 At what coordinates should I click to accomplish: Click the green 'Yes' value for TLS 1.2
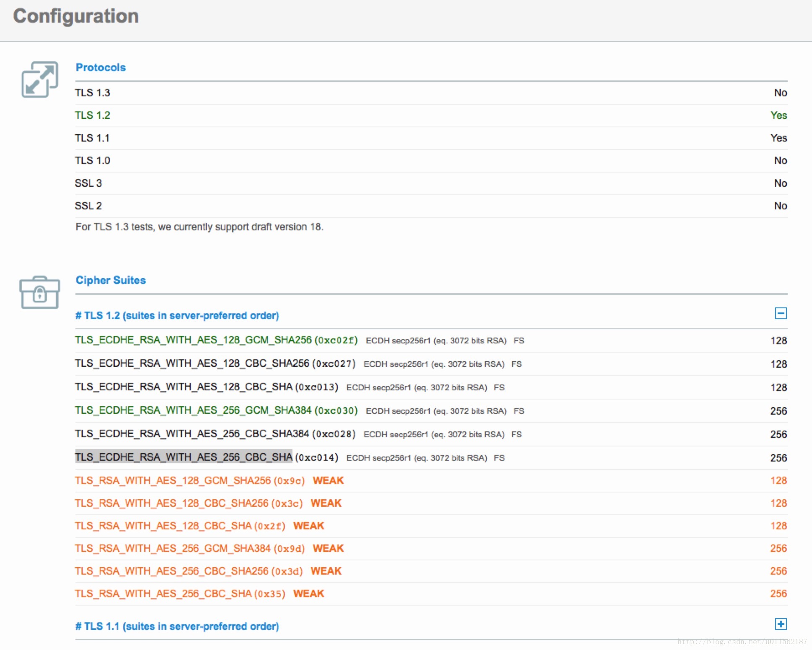click(x=778, y=115)
